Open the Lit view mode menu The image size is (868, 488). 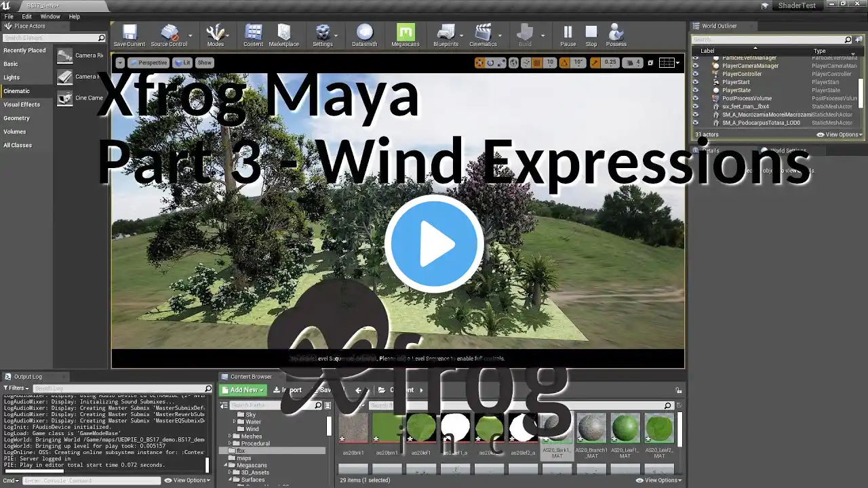tap(182, 62)
